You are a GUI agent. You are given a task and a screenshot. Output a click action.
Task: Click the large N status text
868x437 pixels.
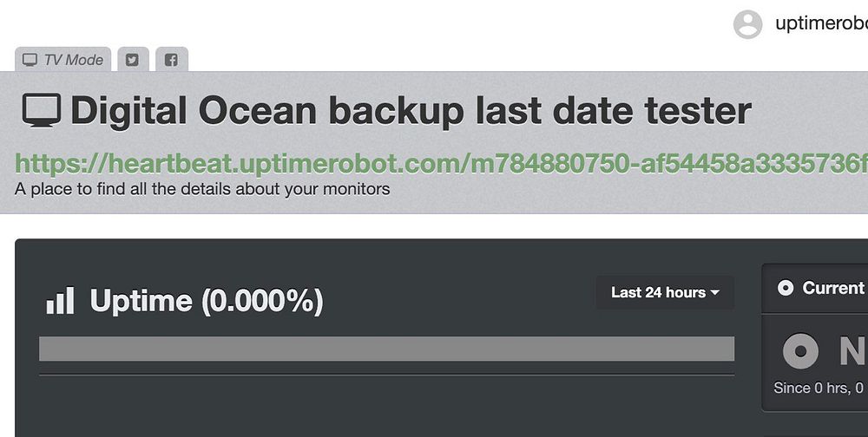click(852, 351)
